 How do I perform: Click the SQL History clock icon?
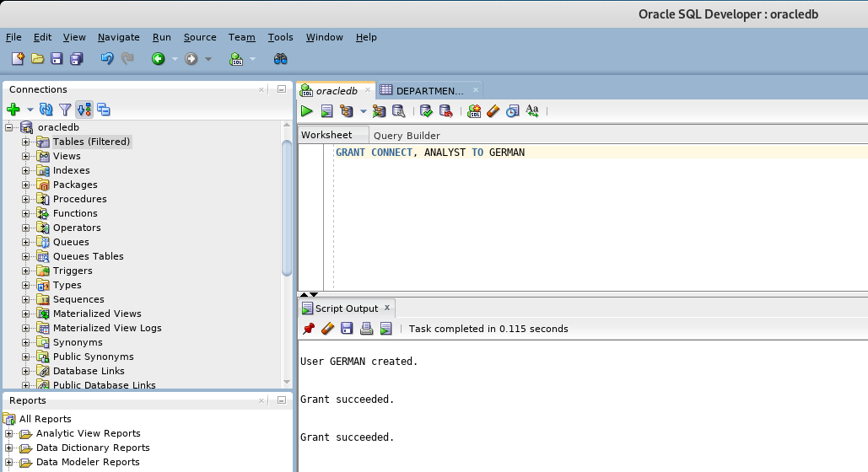[x=513, y=111]
